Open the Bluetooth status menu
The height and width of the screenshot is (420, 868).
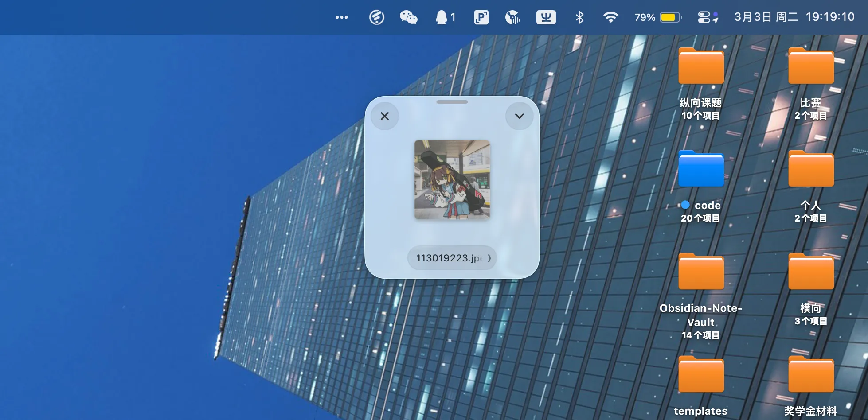[579, 17]
